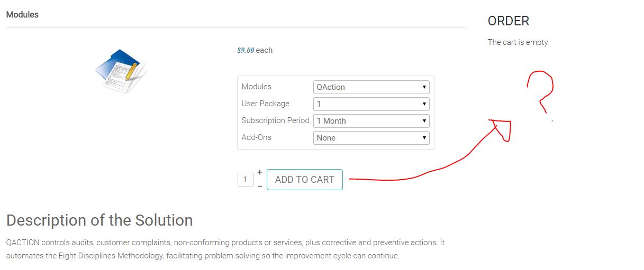Expand the User Package dropdown
Screen dimensions: 644x270
coord(371,104)
